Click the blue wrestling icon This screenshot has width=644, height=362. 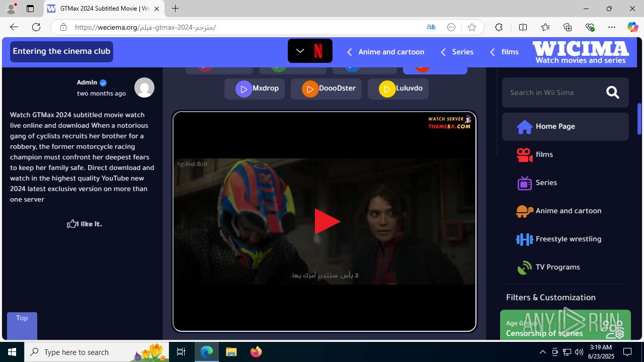524,239
